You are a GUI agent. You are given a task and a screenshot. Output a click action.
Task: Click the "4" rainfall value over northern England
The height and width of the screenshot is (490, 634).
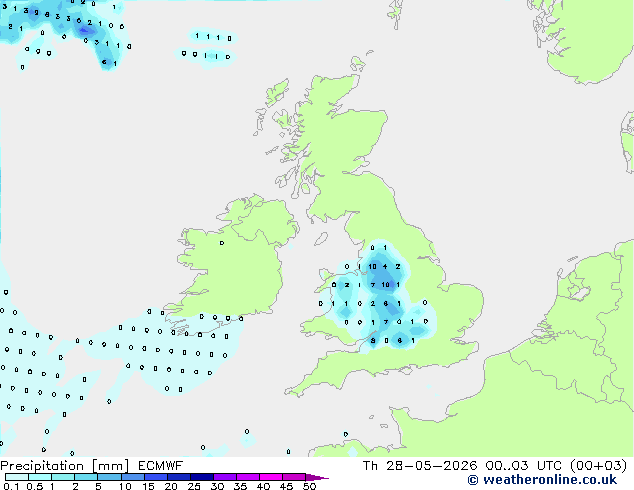tap(385, 266)
